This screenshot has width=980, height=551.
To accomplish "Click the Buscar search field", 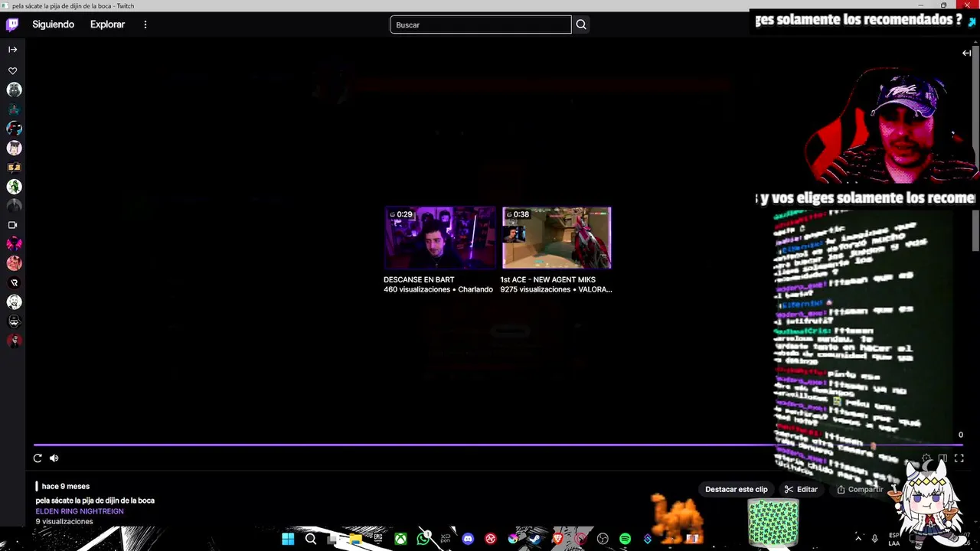I will 480,24.
